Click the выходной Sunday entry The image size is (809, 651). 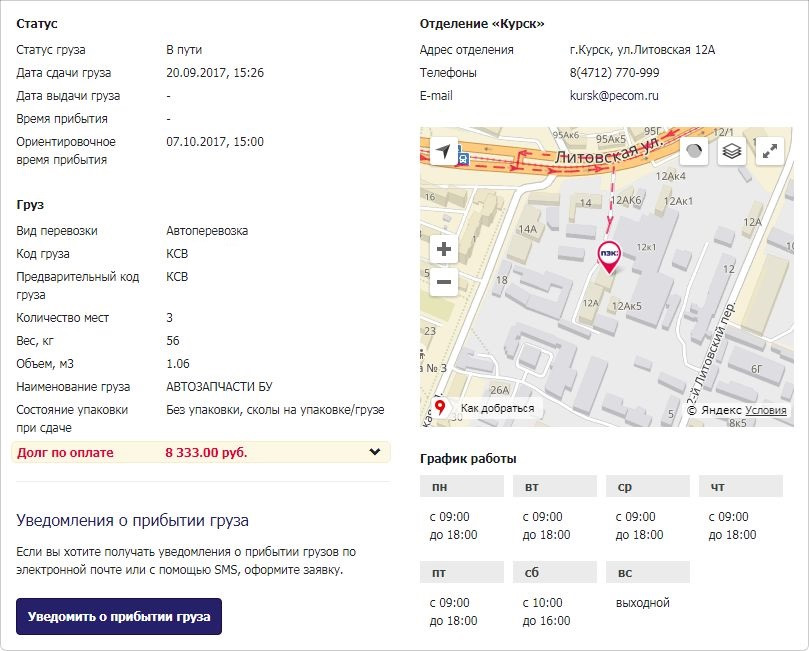click(642, 603)
